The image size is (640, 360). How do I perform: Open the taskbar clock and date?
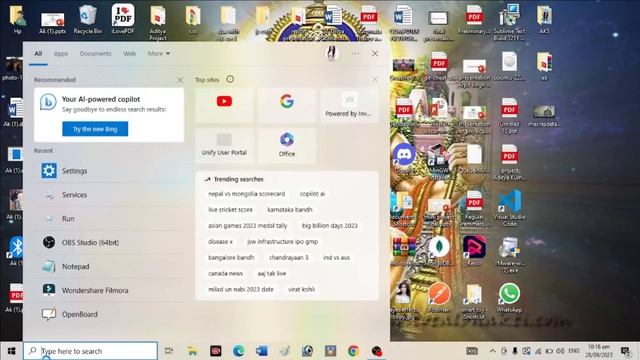tap(599, 351)
